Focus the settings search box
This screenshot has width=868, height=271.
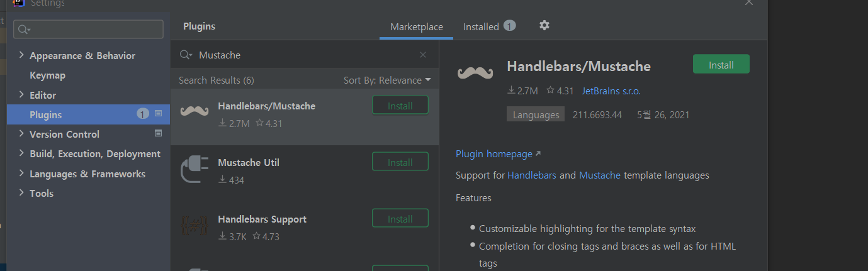point(88,30)
